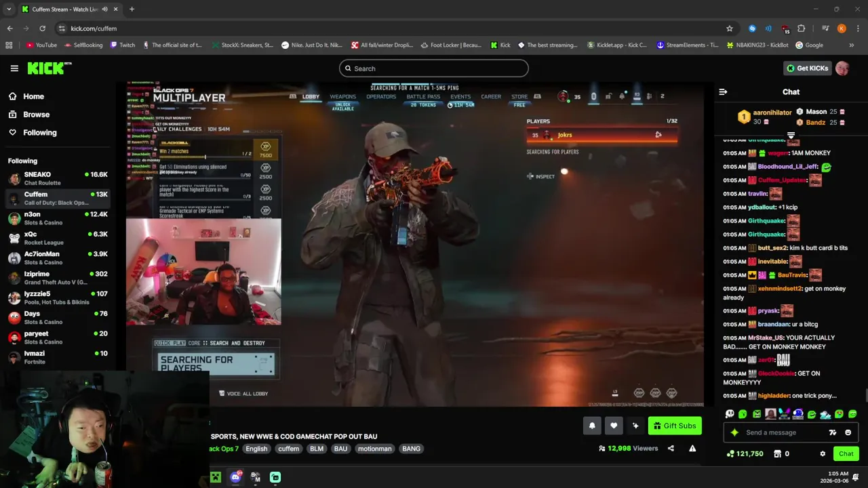Viewport: 868px width, 488px height.
Task: Open the n3on channel in Following list
Action: point(58,218)
